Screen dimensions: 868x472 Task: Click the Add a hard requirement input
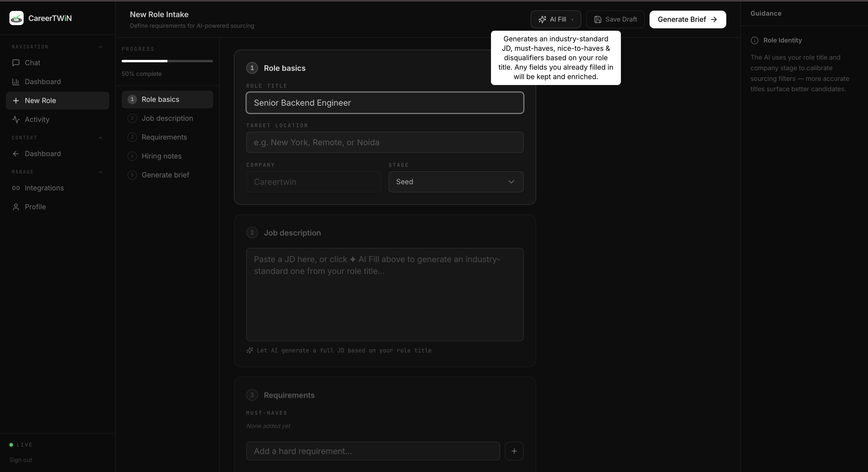(x=373, y=451)
